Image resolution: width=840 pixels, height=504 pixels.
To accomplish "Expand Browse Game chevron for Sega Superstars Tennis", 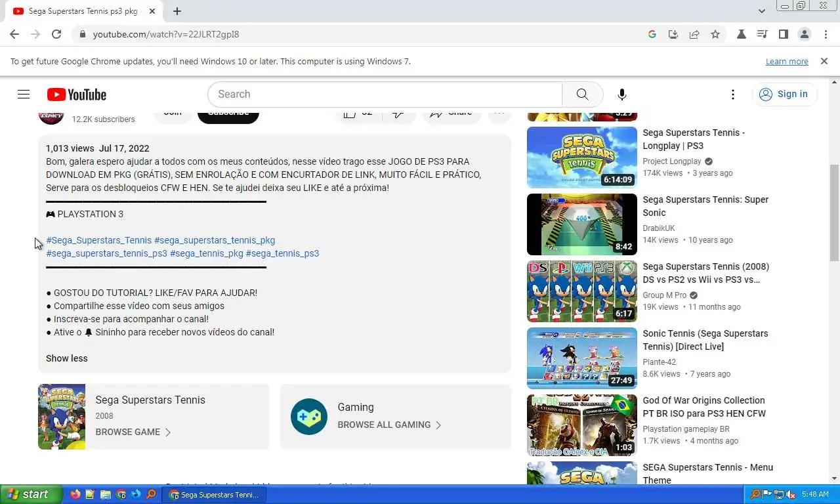I will click(168, 432).
